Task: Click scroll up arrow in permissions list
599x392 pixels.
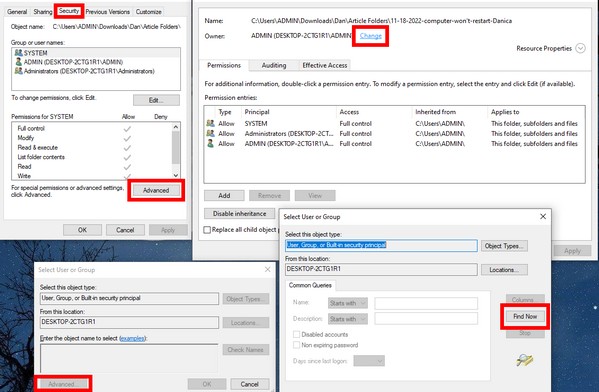Action: (x=176, y=127)
